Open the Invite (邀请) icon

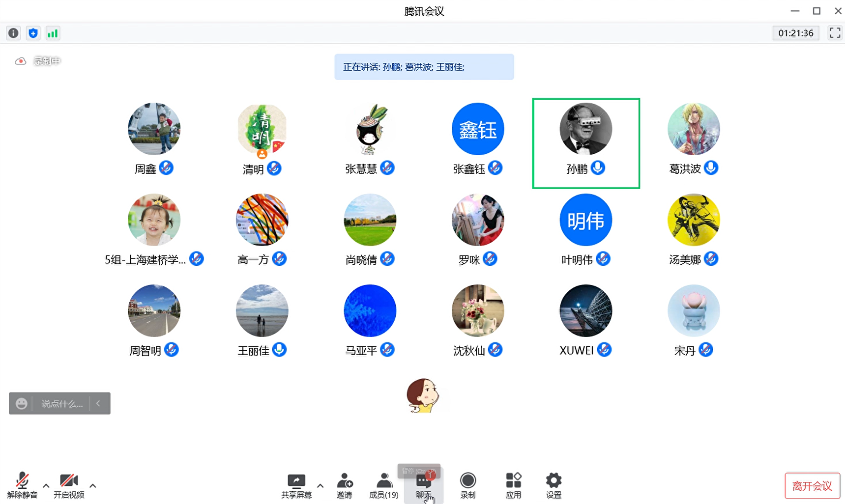click(344, 485)
